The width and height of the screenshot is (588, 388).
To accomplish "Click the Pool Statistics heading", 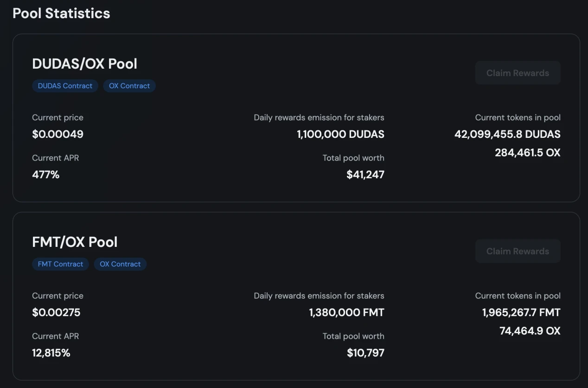I will [x=61, y=13].
